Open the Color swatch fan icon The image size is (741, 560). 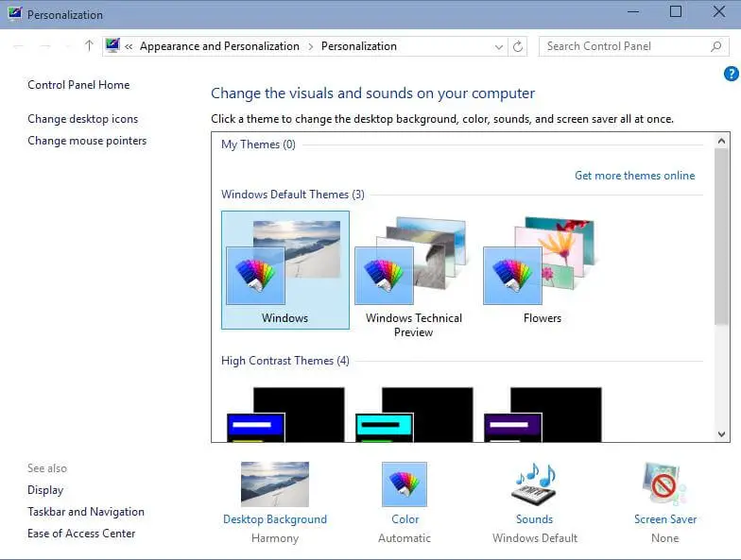pyautogui.click(x=405, y=484)
